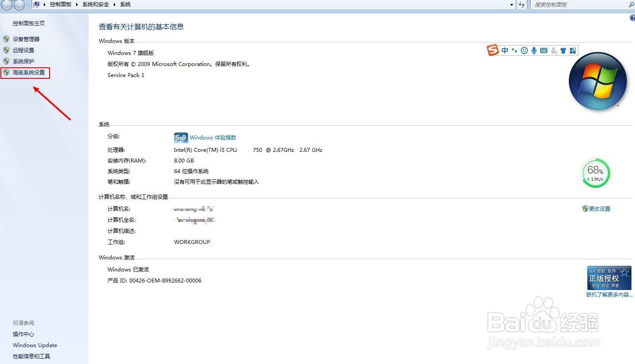This screenshot has height=364, width=635.
Task: Go to 控制面板主页
Action: pyautogui.click(x=29, y=23)
